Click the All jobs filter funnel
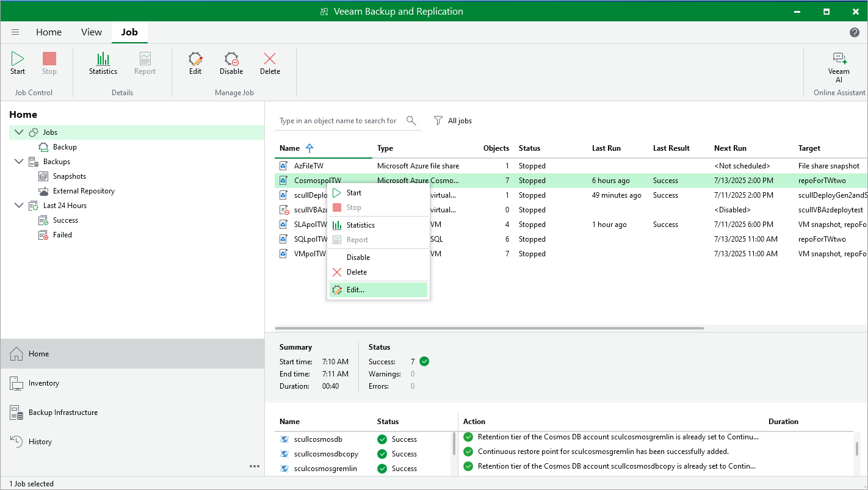The image size is (868, 490). point(438,121)
